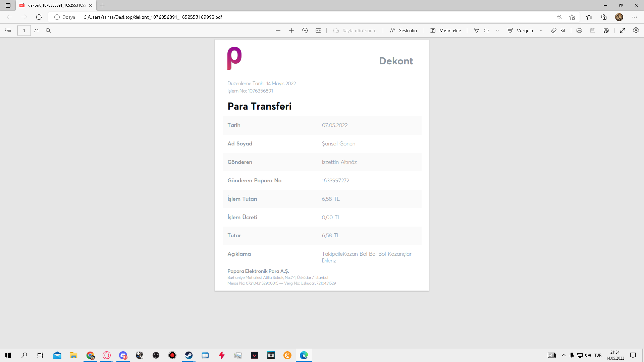644x362 pixels.
Task: View site information for Dosya
Action: click(65, 17)
